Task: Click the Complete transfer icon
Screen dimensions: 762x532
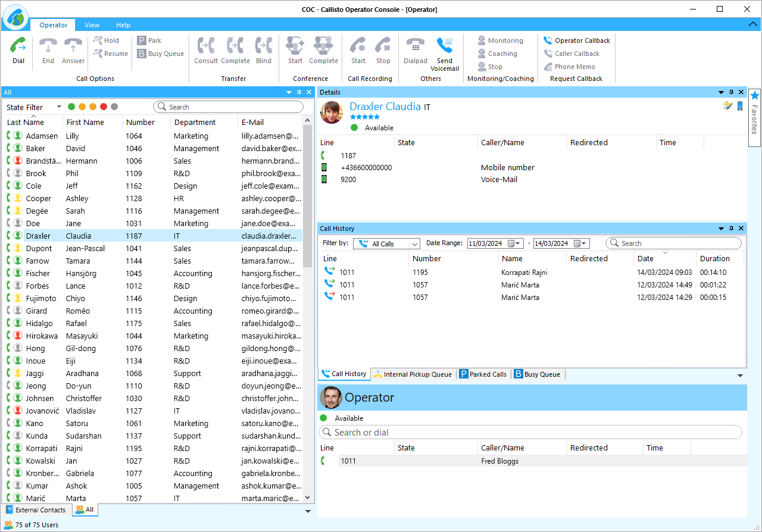Action: (x=235, y=46)
